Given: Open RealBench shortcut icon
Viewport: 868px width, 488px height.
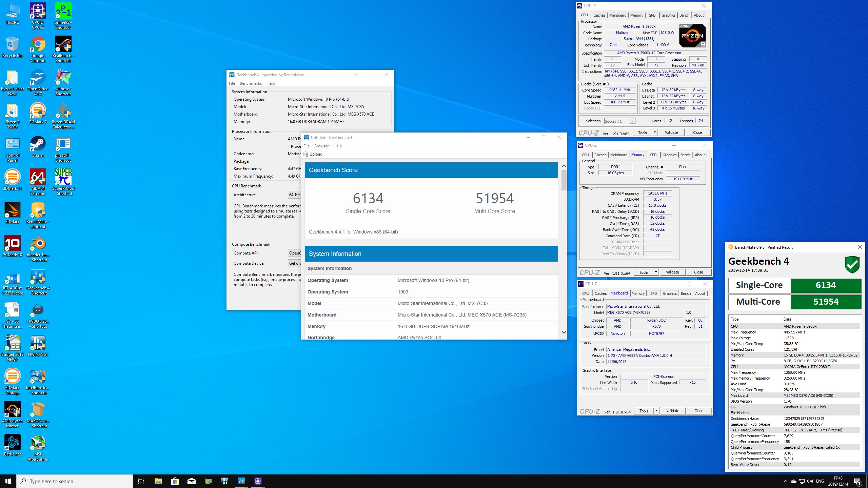Looking at the screenshot, I should tap(63, 49).
